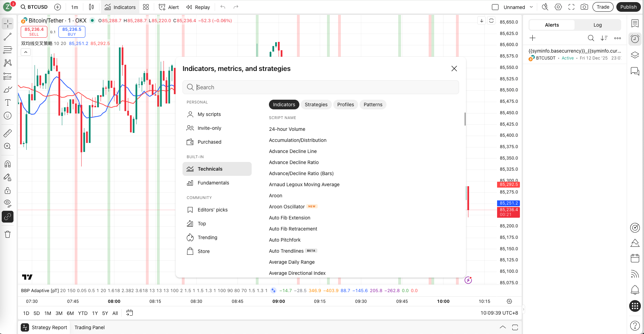Viewport: 644px width, 334px height.
Task: Collapse the chart legend with the up arrow
Action: 26,52
